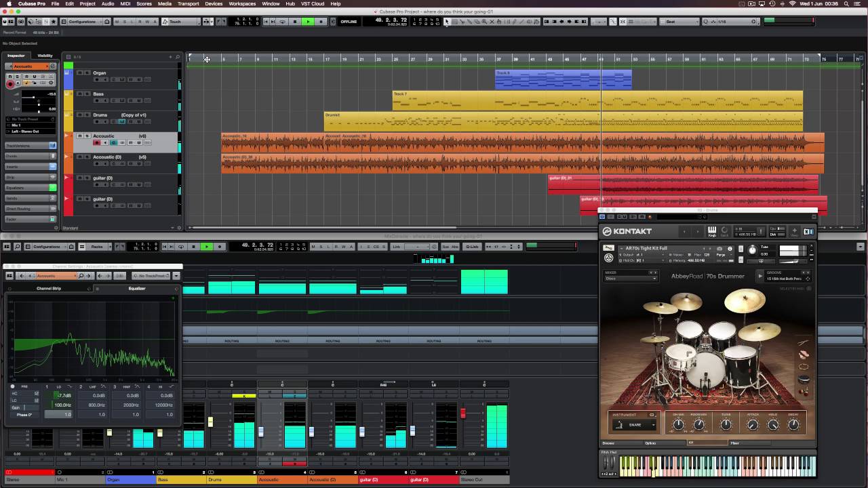Click the track search magnifier icon
Image resolution: width=868 pixels, height=488 pixels.
click(x=178, y=57)
